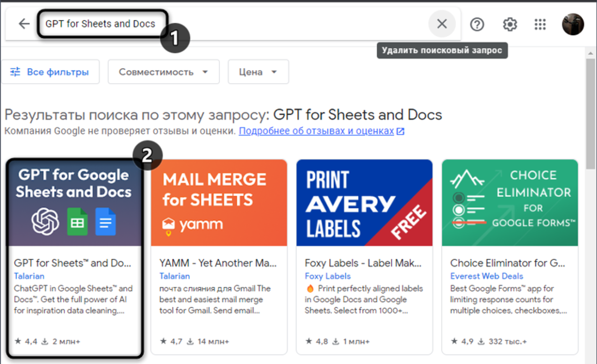The width and height of the screenshot is (597, 364).
Task: Open Talarian developer link under YAMM
Action: (x=175, y=276)
